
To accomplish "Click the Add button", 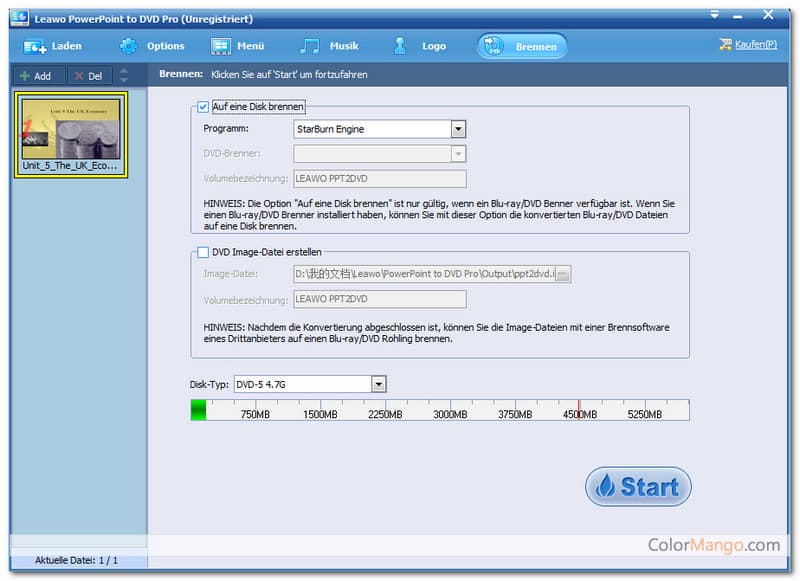I will (39, 76).
